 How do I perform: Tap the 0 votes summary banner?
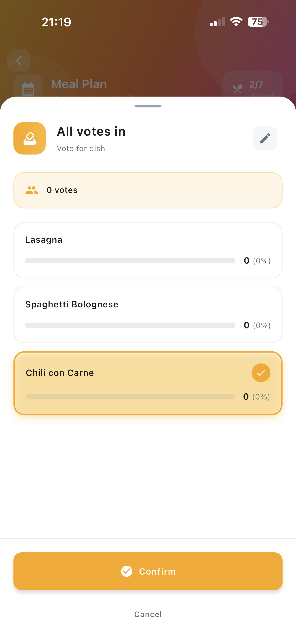148,190
